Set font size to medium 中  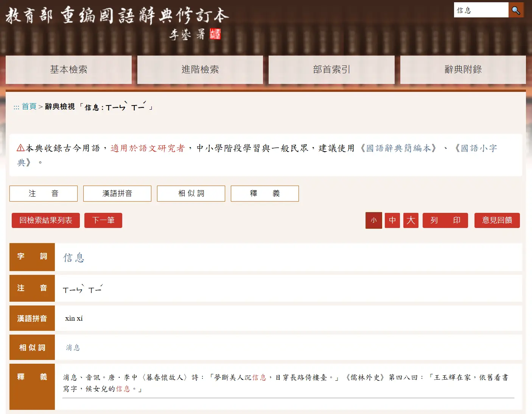pyautogui.click(x=392, y=220)
